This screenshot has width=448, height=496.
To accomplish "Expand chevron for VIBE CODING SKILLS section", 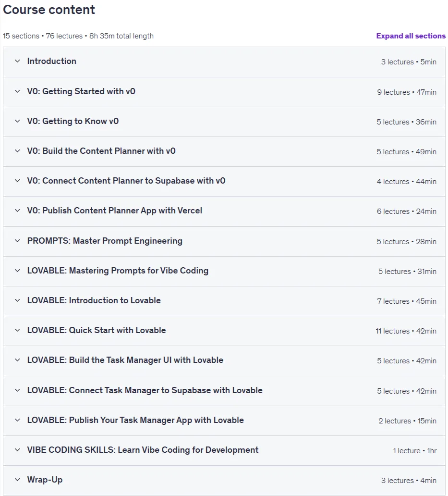I will tap(17, 450).
